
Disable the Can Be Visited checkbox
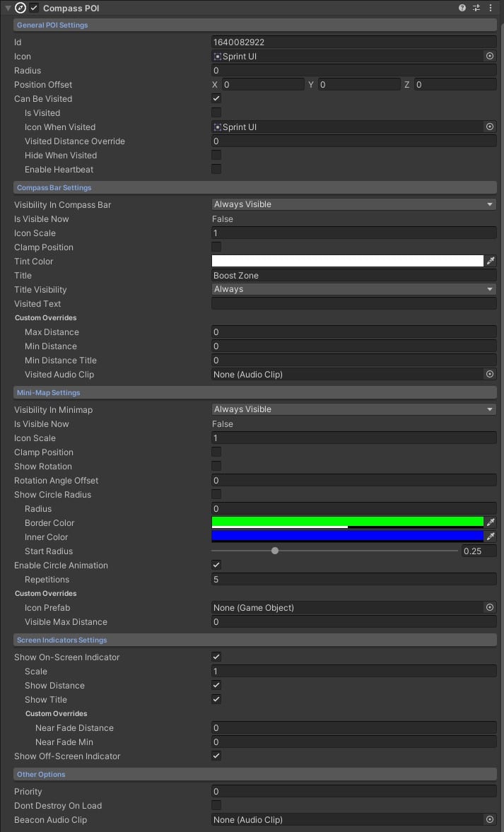click(216, 99)
